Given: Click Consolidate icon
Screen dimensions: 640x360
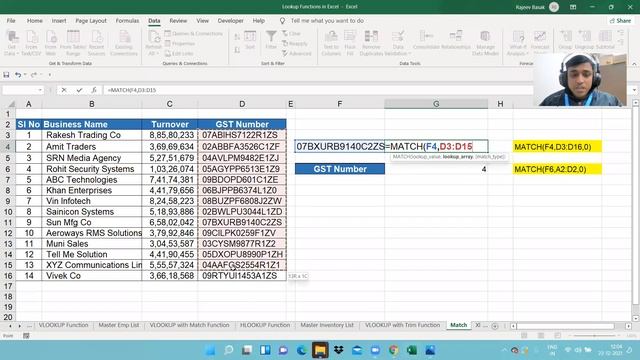Looking at the screenshot, I should [426, 40].
